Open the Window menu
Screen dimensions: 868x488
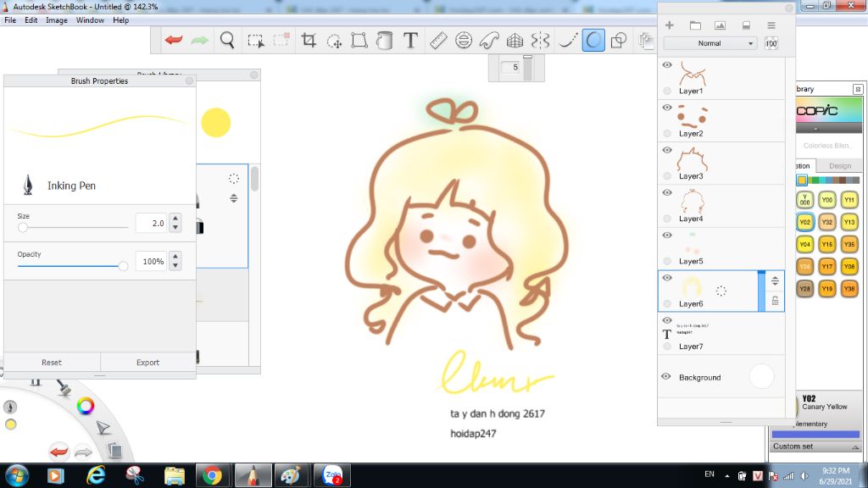90,20
